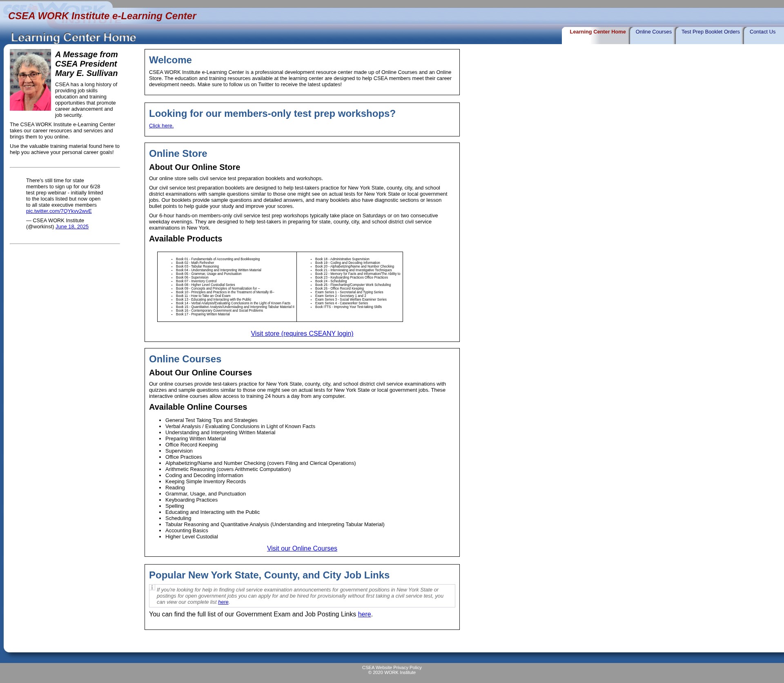Select 'Understanding and Interpreting Written Material' course item

point(220,433)
